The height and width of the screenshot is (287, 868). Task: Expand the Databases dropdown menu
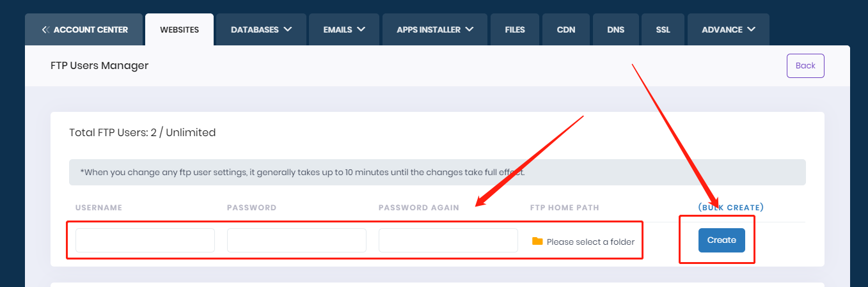(261, 29)
